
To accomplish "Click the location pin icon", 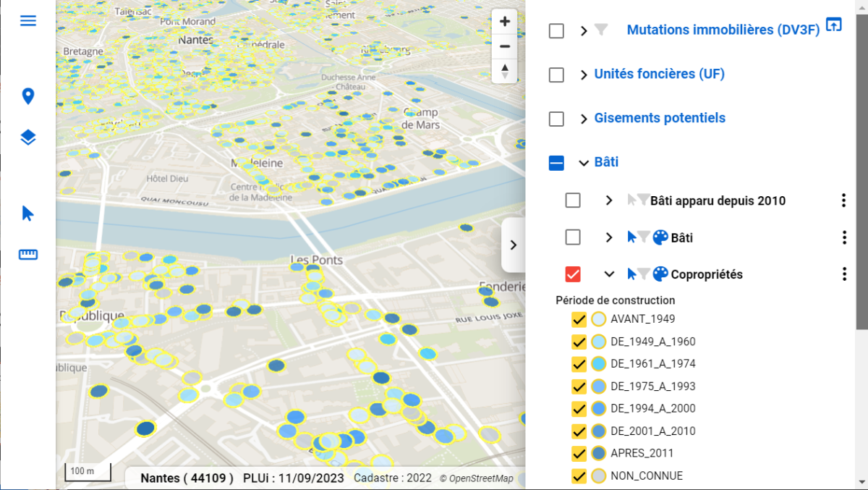I will pyautogui.click(x=28, y=96).
